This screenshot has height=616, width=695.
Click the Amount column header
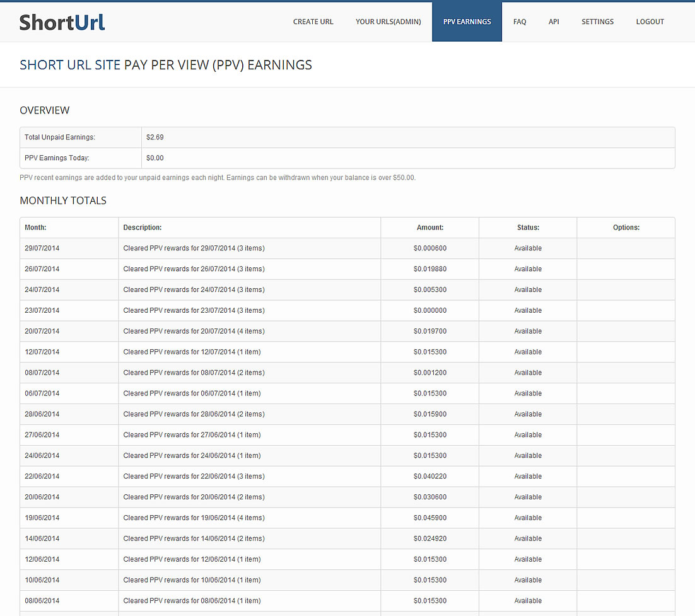click(x=430, y=228)
